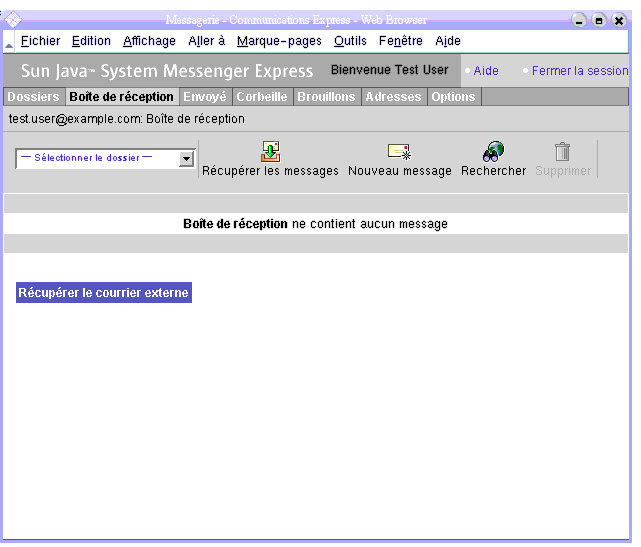Click the Bienvenue Test User text
Viewport: 641px width, 547px height.
(390, 70)
